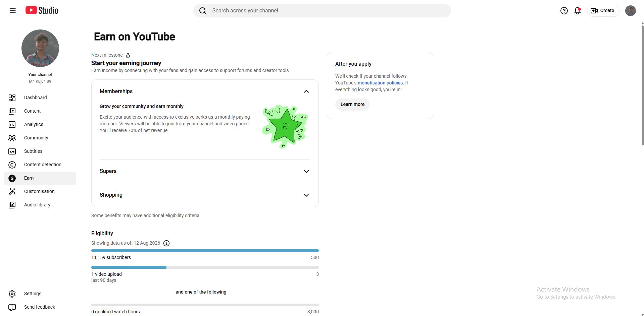Click the green star memberships illustration

(285, 127)
